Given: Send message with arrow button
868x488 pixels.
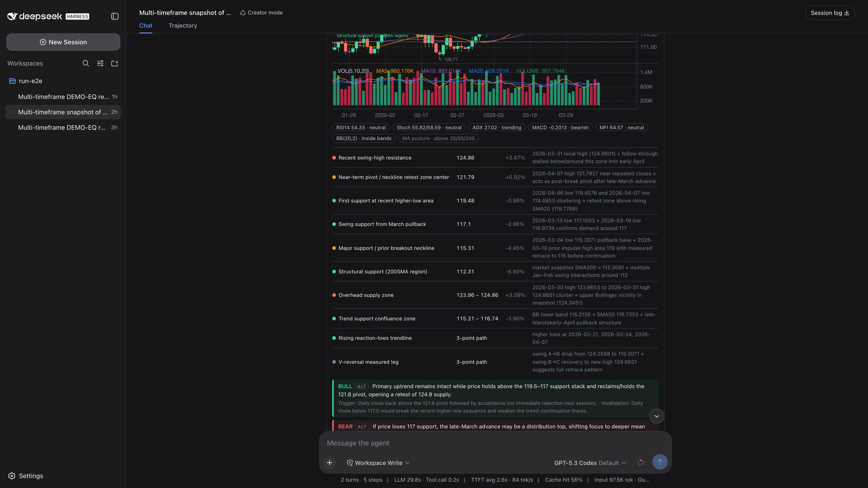Looking at the screenshot, I should (660, 462).
